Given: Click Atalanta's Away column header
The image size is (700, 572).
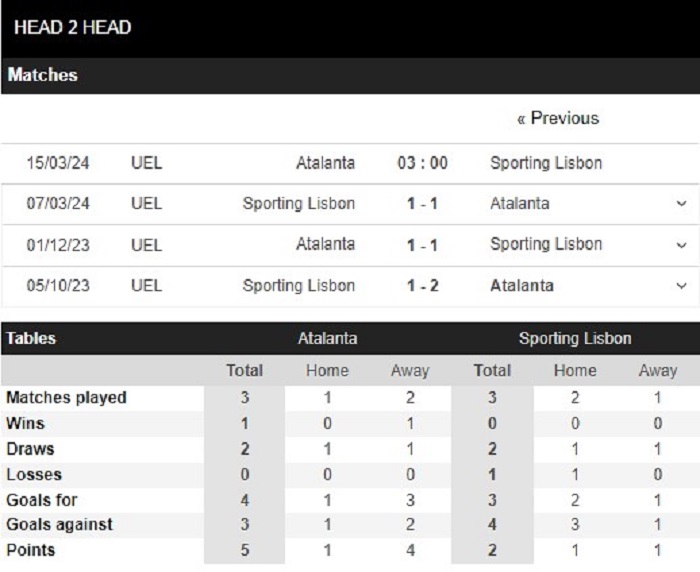Looking at the screenshot, I should (x=410, y=371).
